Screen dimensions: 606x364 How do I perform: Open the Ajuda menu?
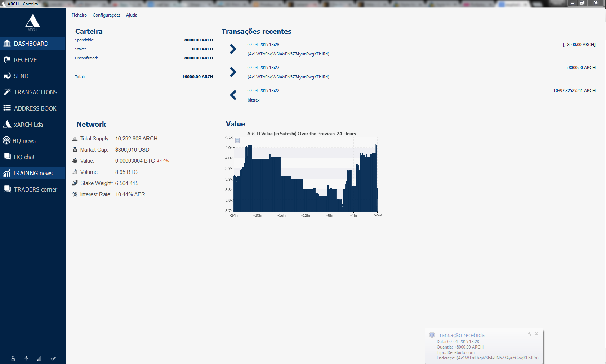(132, 15)
